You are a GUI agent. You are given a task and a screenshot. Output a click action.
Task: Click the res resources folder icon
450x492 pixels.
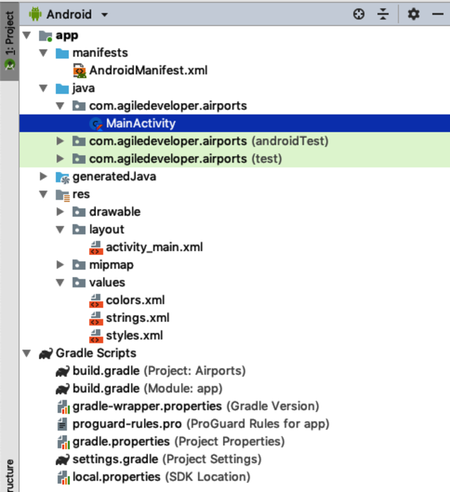tap(62, 195)
